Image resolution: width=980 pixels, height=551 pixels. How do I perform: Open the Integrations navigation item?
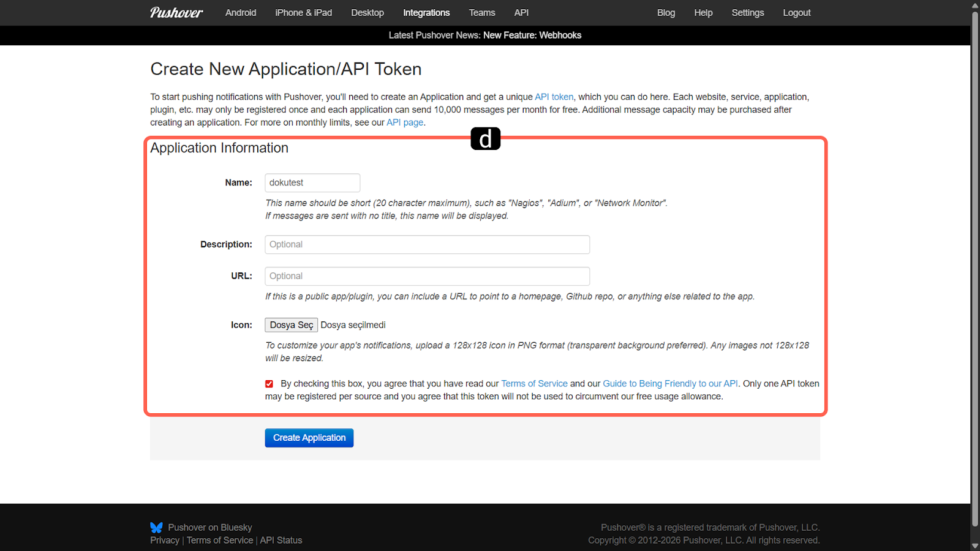tap(426, 13)
